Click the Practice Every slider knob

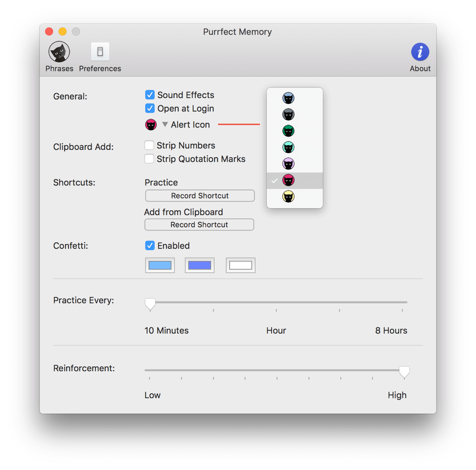[x=150, y=304]
